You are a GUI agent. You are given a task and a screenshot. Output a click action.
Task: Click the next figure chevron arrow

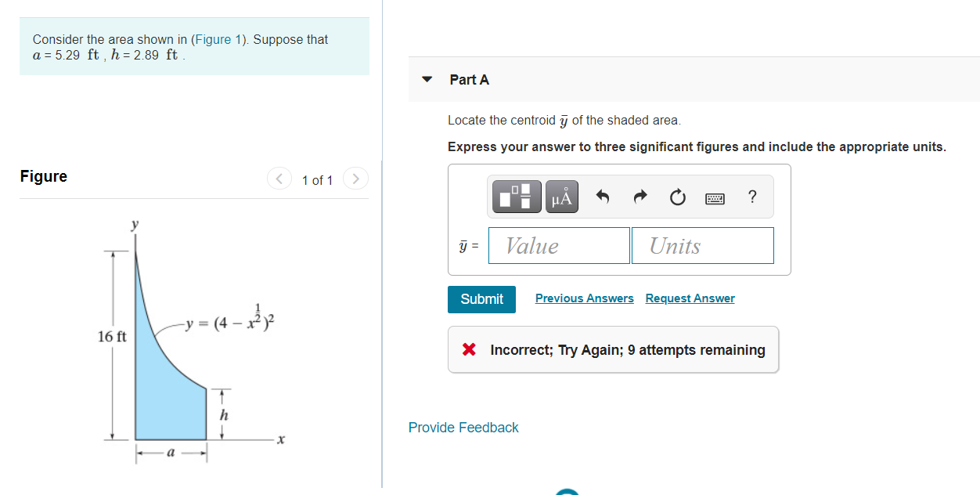tap(355, 178)
